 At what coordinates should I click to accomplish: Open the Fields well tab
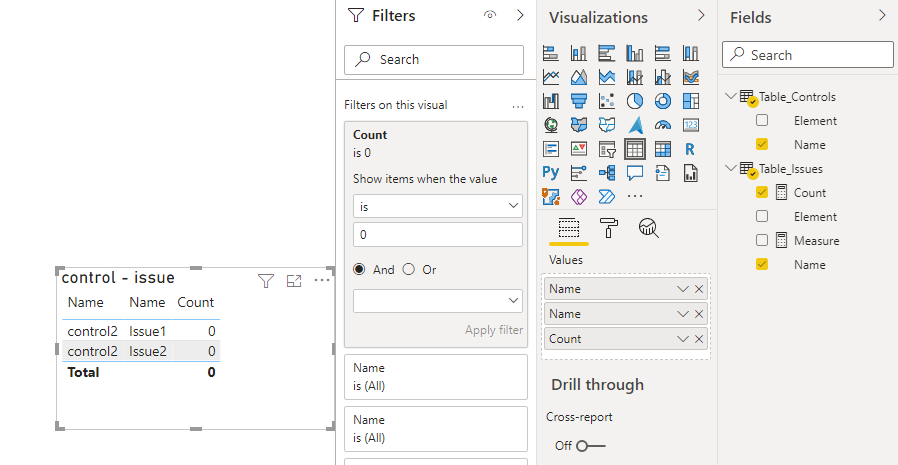[568, 228]
